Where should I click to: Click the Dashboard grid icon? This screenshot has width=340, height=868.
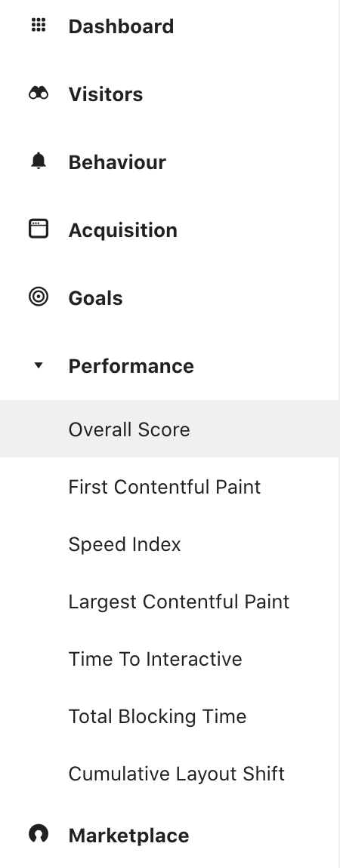point(39,26)
